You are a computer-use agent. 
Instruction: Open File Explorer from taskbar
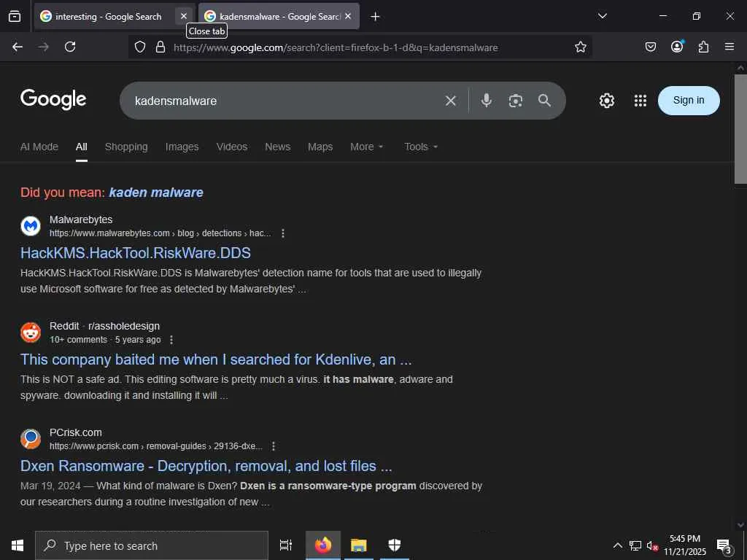click(x=359, y=545)
